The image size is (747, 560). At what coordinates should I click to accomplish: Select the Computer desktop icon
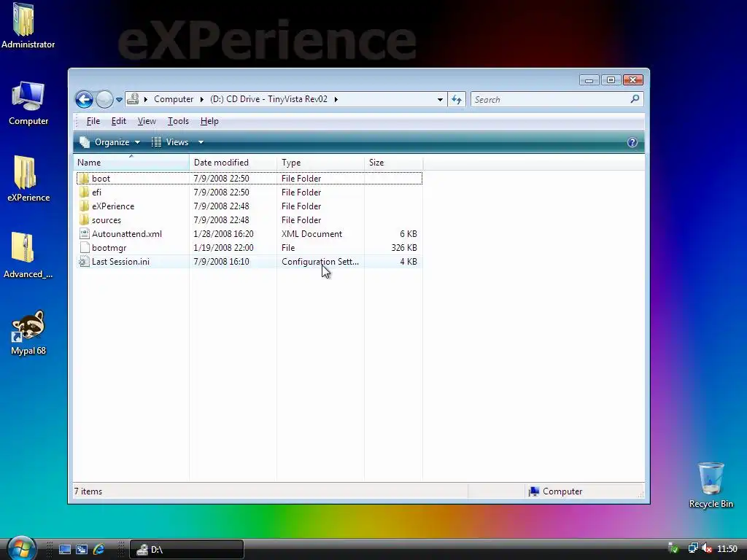[x=28, y=104]
